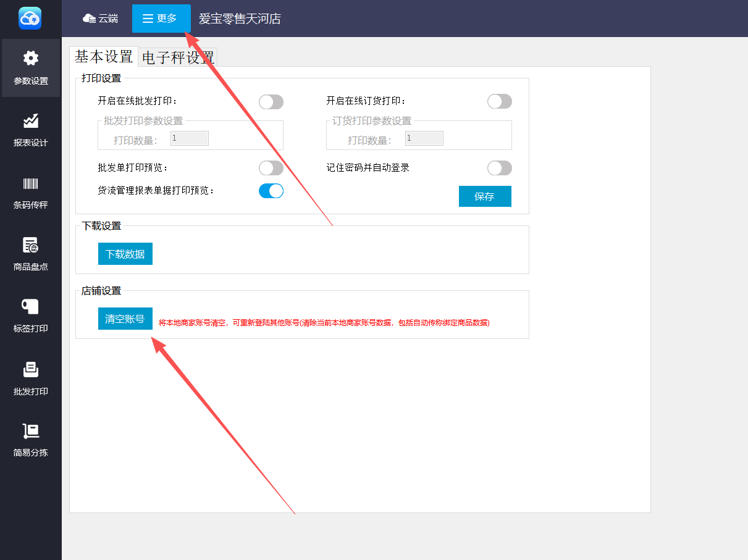
Task: Click the 云端 cloud button
Action: coord(100,19)
